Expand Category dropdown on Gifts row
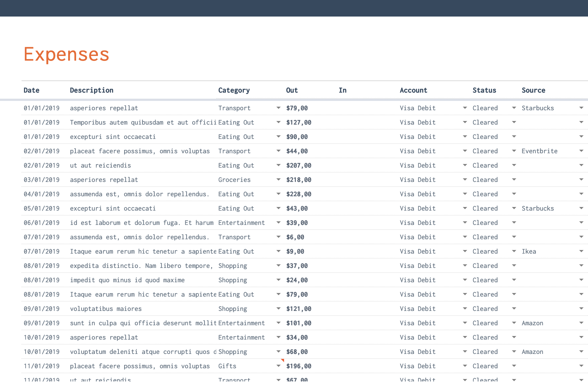The image size is (588, 387). [x=278, y=366]
